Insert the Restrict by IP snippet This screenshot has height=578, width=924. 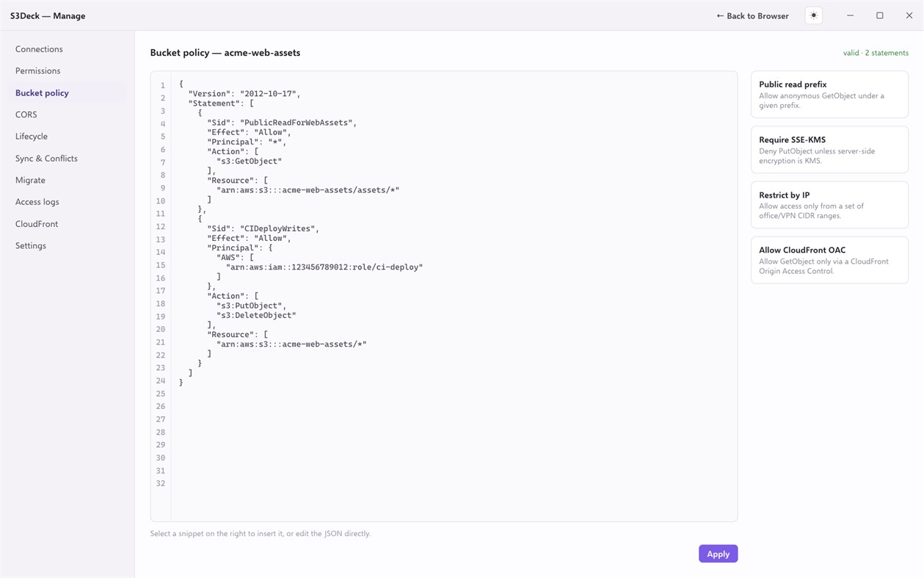pyautogui.click(x=829, y=205)
